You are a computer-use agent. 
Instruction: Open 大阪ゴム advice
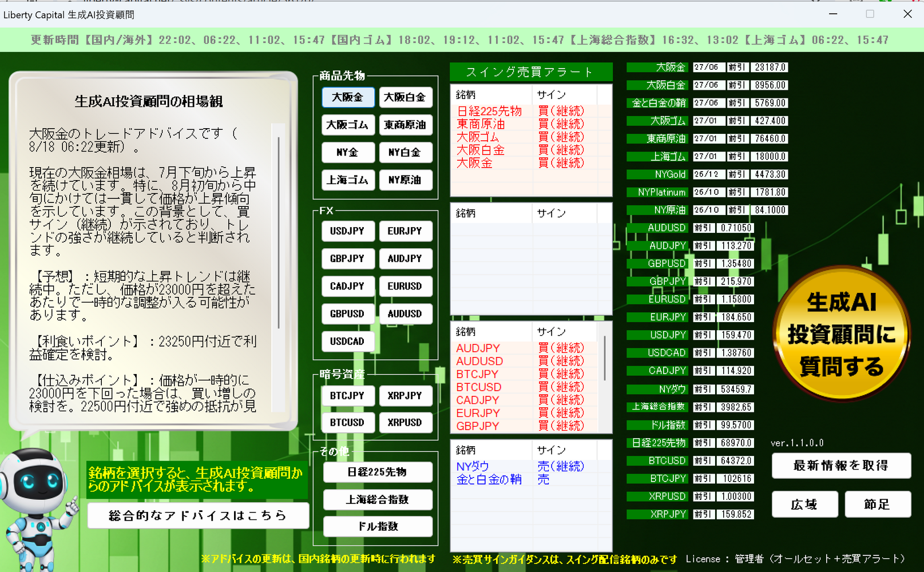pyautogui.click(x=348, y=125)
